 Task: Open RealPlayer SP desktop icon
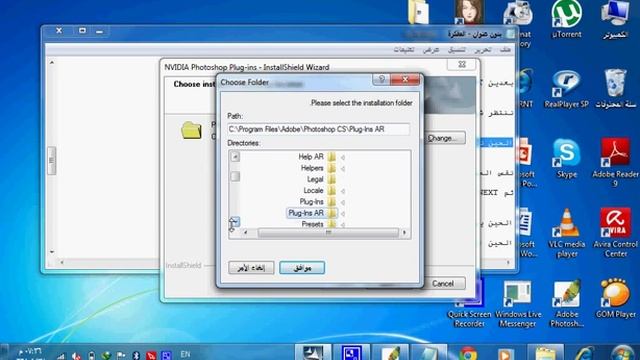click(x=567, y=89)
